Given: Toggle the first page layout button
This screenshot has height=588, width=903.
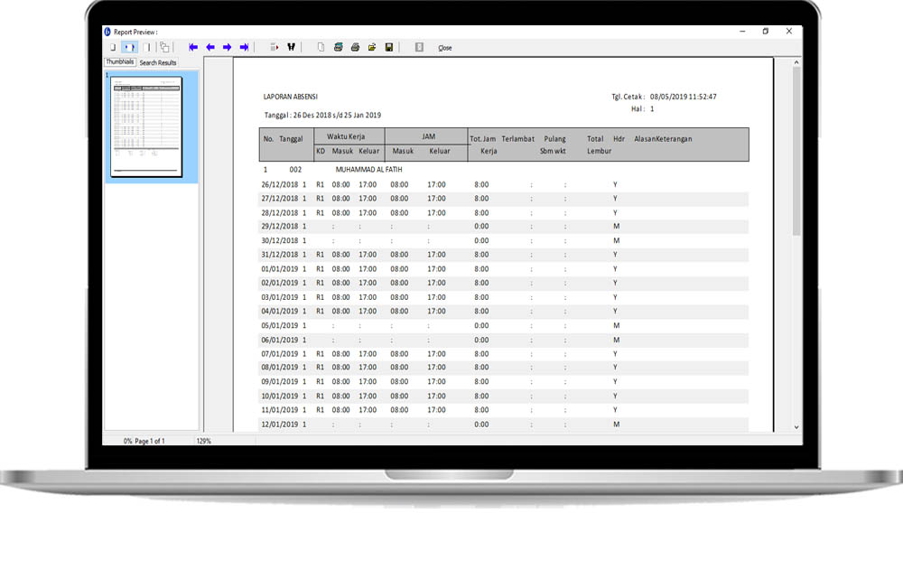Looking at the screenshot, I should pyautogui.click(x=113, y=47).
